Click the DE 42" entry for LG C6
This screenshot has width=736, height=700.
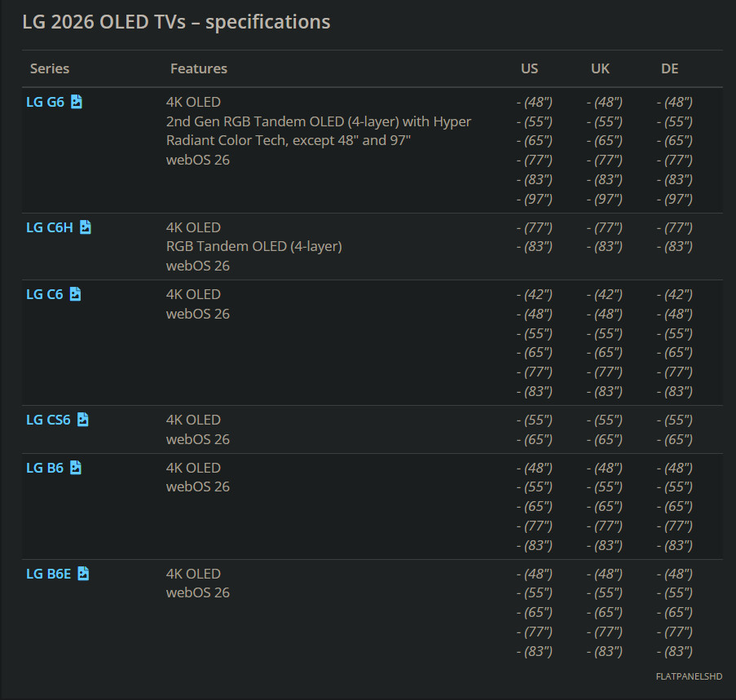675,294
